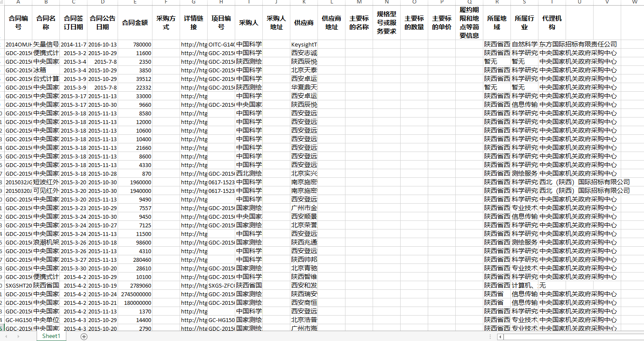The height and width of the screenshot is (341, 644).
Task: Select the cell containing 冰箱
Action: pos(46,70)
